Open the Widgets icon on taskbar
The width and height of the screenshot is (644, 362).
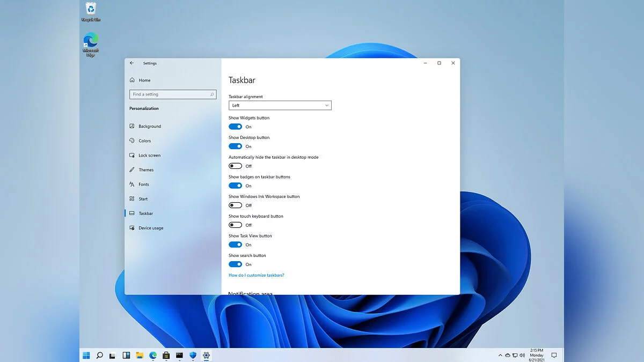126,355
